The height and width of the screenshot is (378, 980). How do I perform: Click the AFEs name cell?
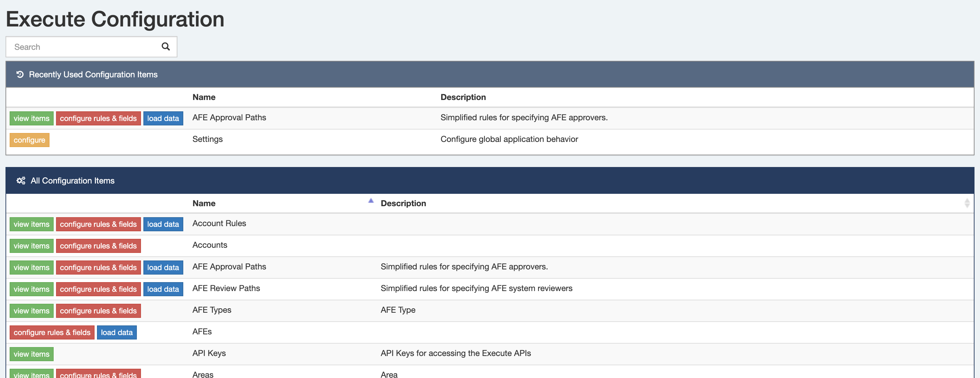tap(202, 332)
